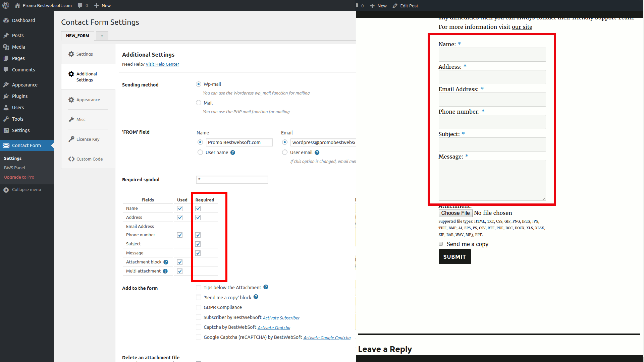
Task: Click Upgrade to Pro submenu link
Action: (x=19, y=177)
